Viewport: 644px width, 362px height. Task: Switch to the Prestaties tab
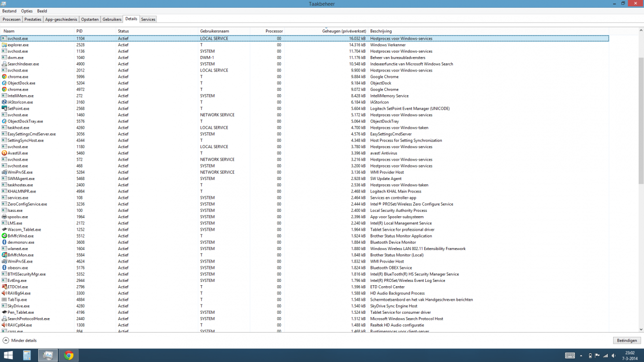(x=33, y=19)
